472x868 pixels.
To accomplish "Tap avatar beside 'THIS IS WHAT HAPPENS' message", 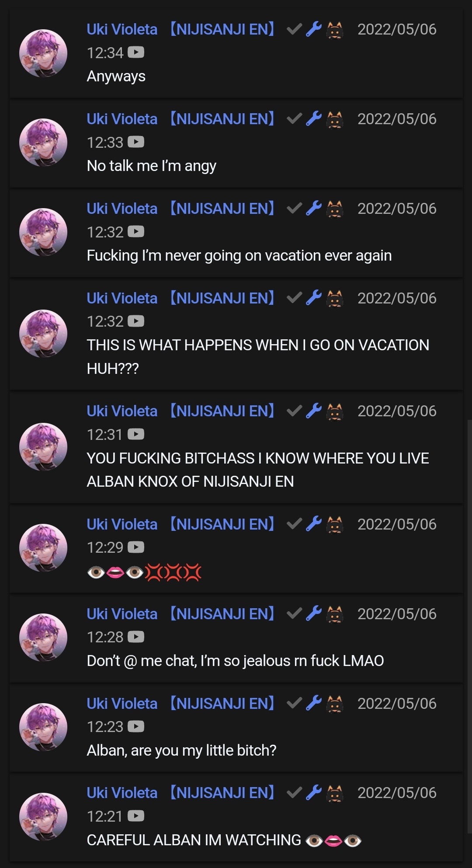I will (43, 334).
